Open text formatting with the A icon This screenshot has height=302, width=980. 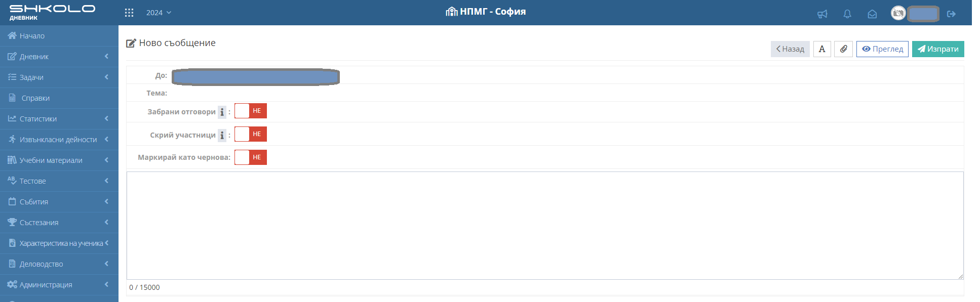click(x=822, y=49)
